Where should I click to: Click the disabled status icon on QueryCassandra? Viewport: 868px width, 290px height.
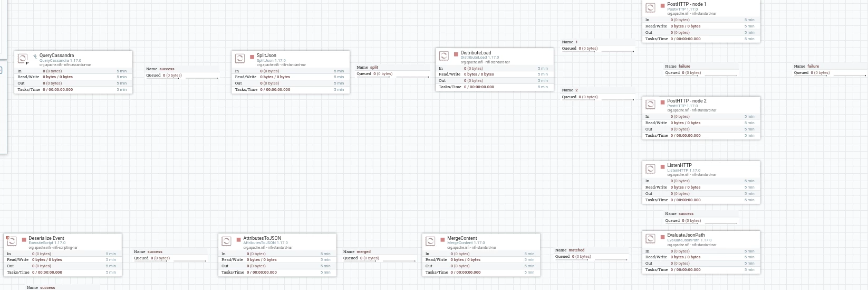pyautogui.click(x=35, y=57)
